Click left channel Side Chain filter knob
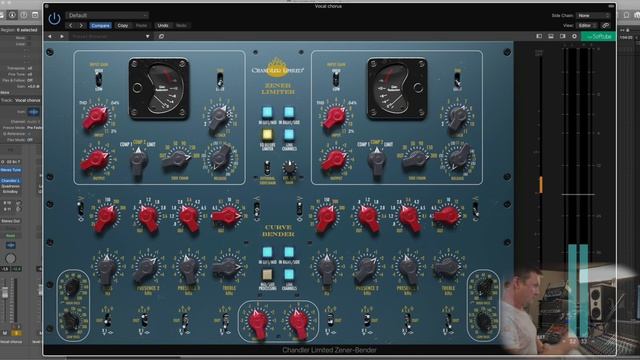 click(x=177, y=160)
